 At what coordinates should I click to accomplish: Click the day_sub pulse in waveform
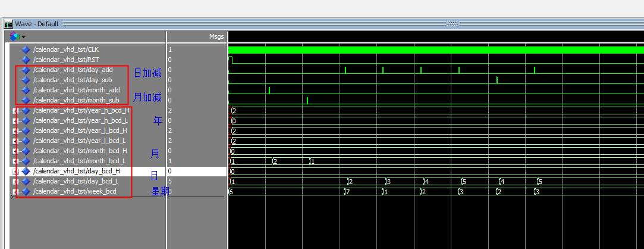click(497, 80)
